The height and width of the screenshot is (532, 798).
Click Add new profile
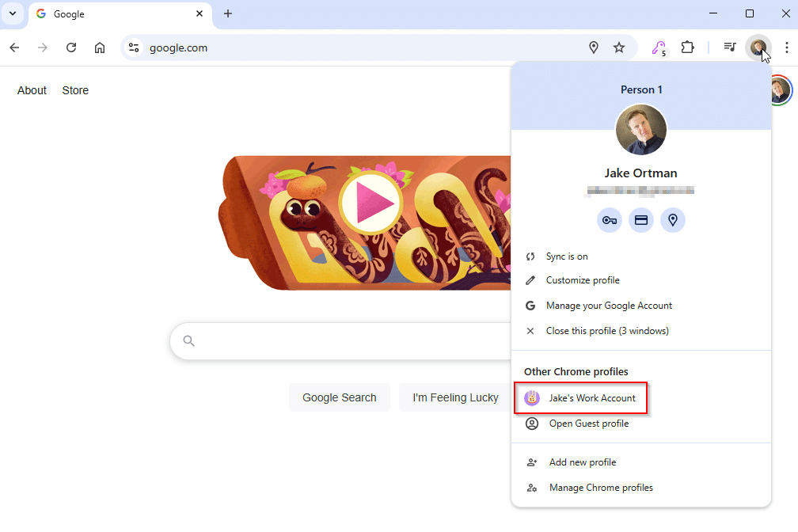tap(641, 462)
